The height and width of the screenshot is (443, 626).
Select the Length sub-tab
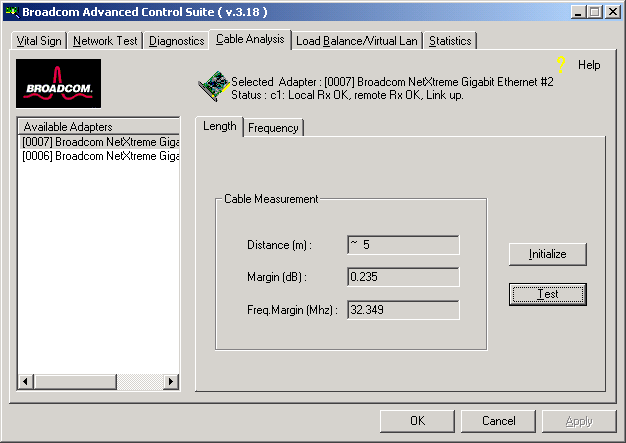click(x=219, y=126)
